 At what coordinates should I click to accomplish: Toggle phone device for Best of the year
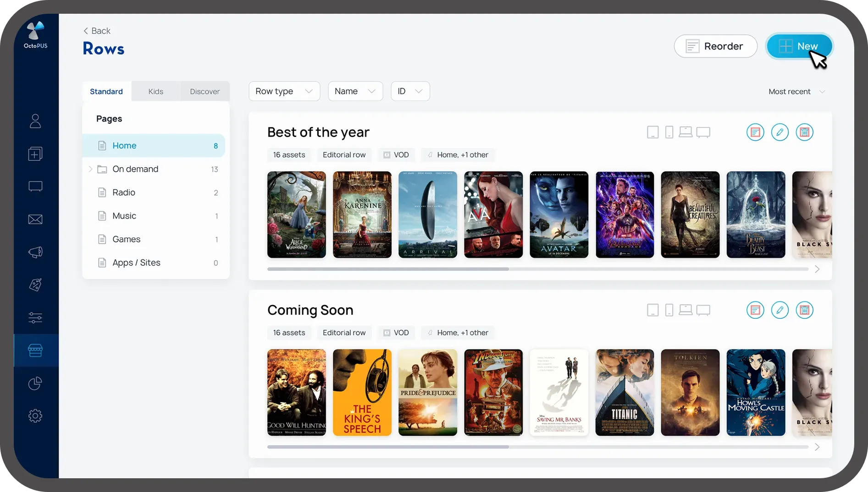click(x=669, y=132)
